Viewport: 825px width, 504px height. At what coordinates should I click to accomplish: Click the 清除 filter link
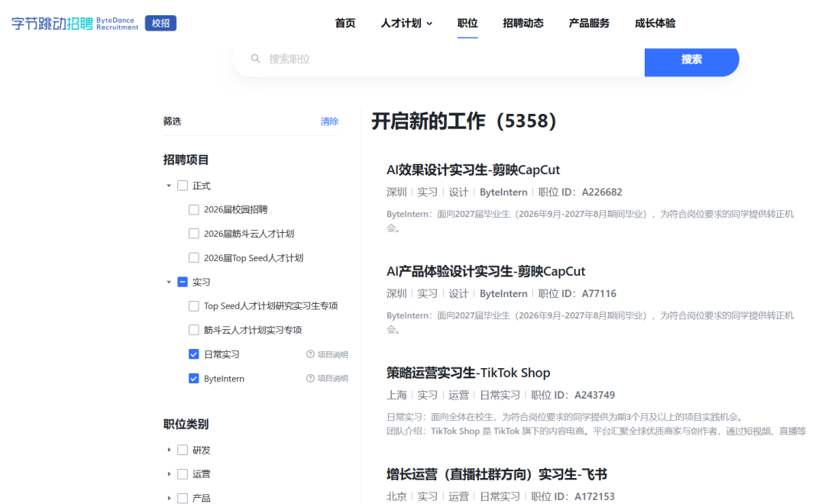coord(329,121)
